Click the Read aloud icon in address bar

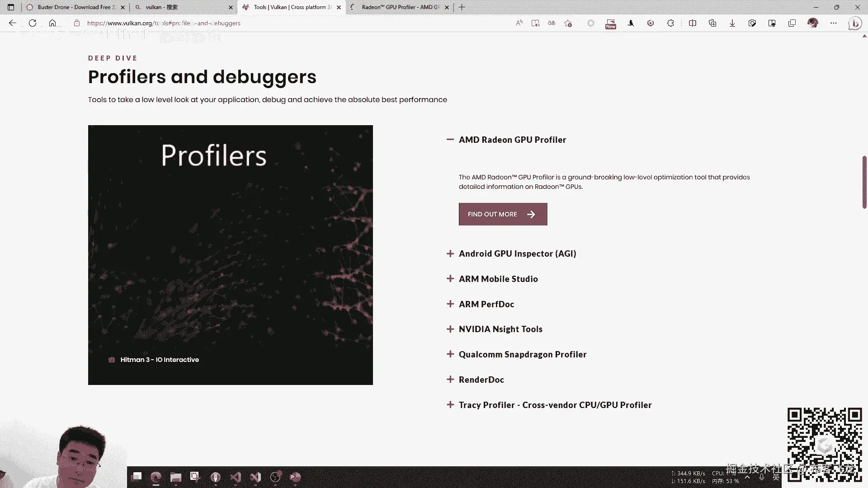tap(519, 23)
